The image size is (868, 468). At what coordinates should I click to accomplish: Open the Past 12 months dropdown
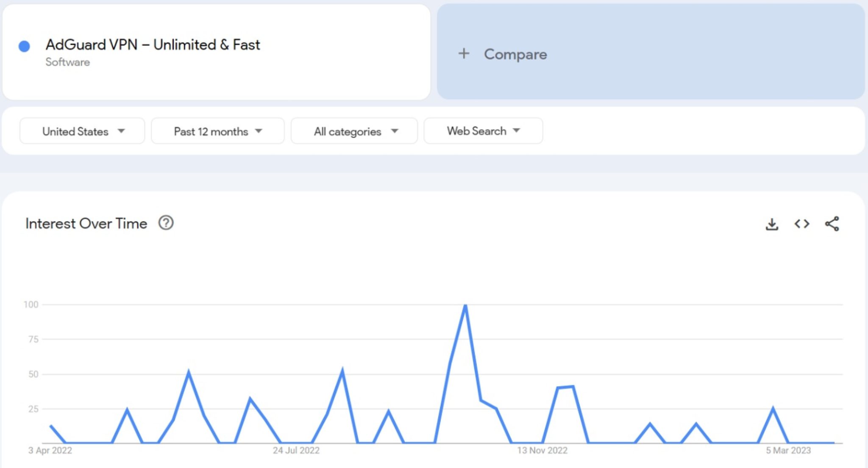click(x=217, y=131)
